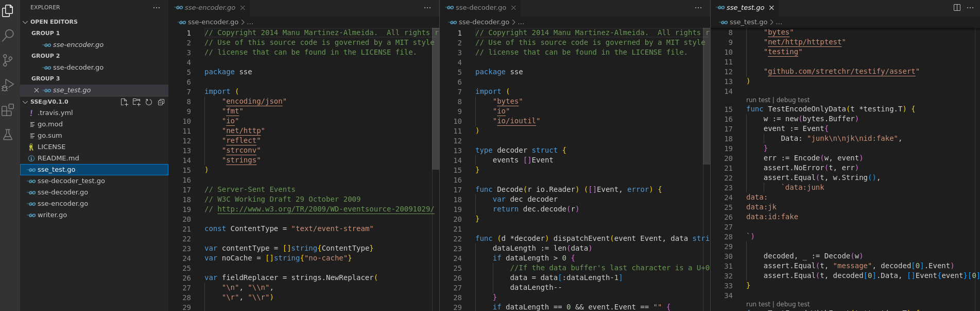Click run test above TestEncodeOnlyData
This screenshot has height=311, width=980.
(758, 100)
